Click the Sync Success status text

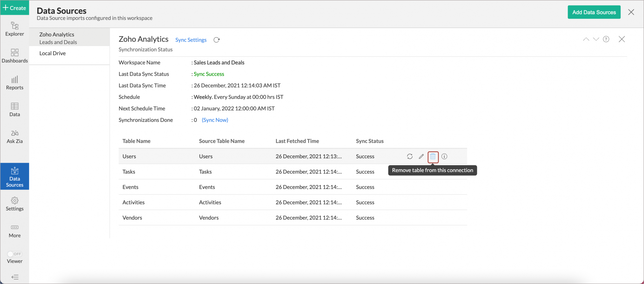(209, 74)
